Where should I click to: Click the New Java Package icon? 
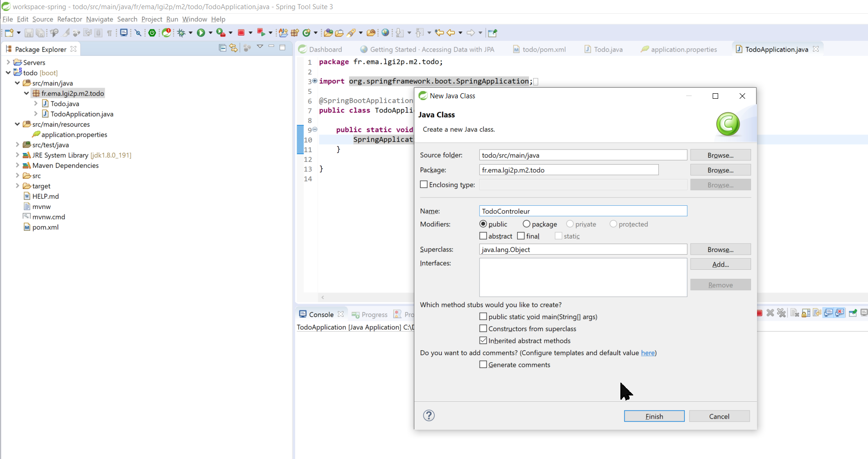point(295,33)
